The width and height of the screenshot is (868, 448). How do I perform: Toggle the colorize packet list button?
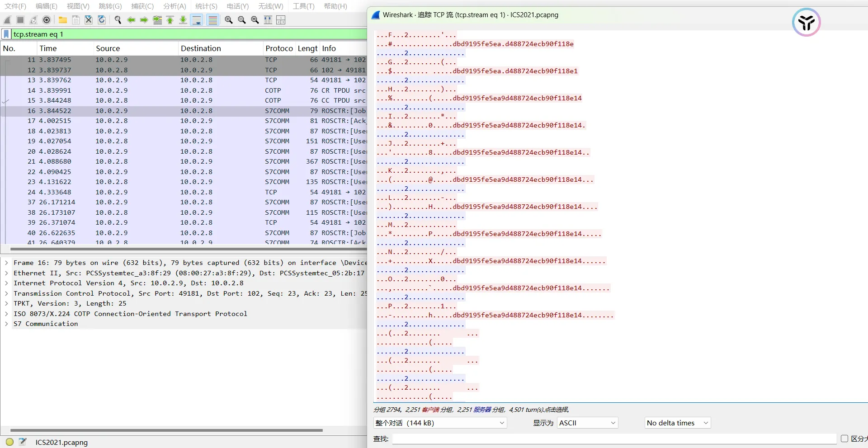(x=213, y=20)
